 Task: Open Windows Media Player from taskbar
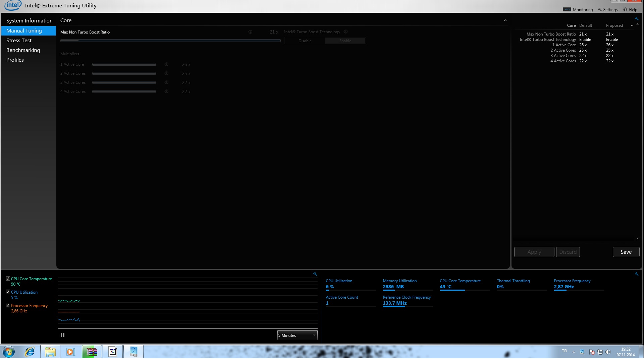(x=71, y=352)
